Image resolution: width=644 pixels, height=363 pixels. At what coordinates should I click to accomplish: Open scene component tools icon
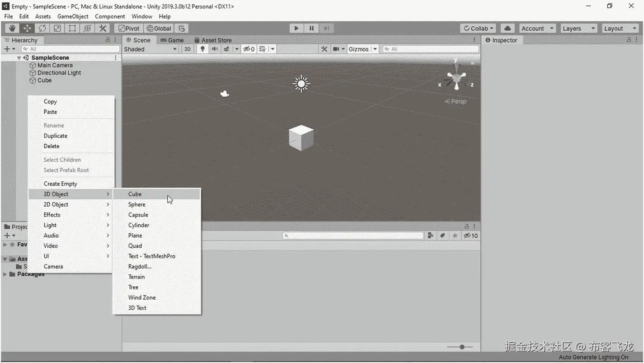tap(324, 49)
